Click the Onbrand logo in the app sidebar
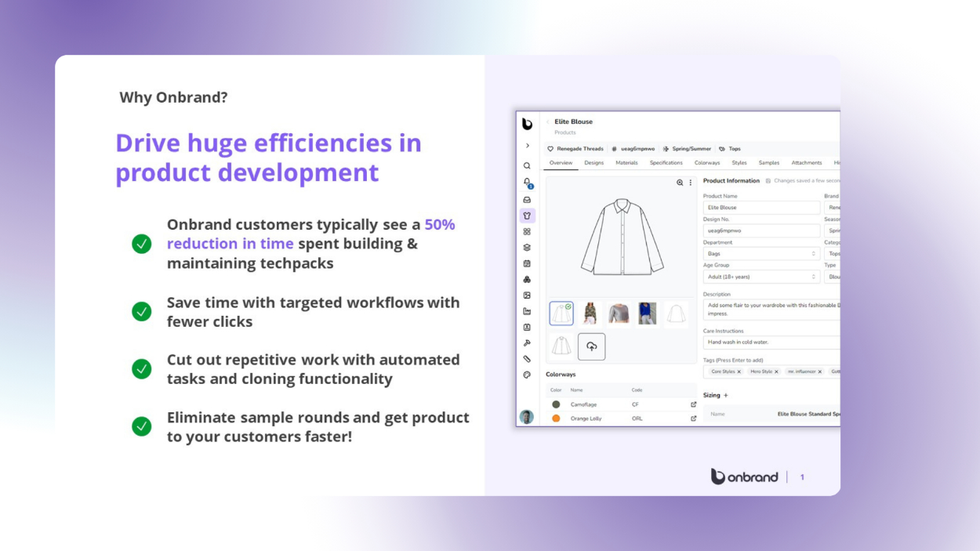Viewport: 980px width, 551px height. pos(527,124)
